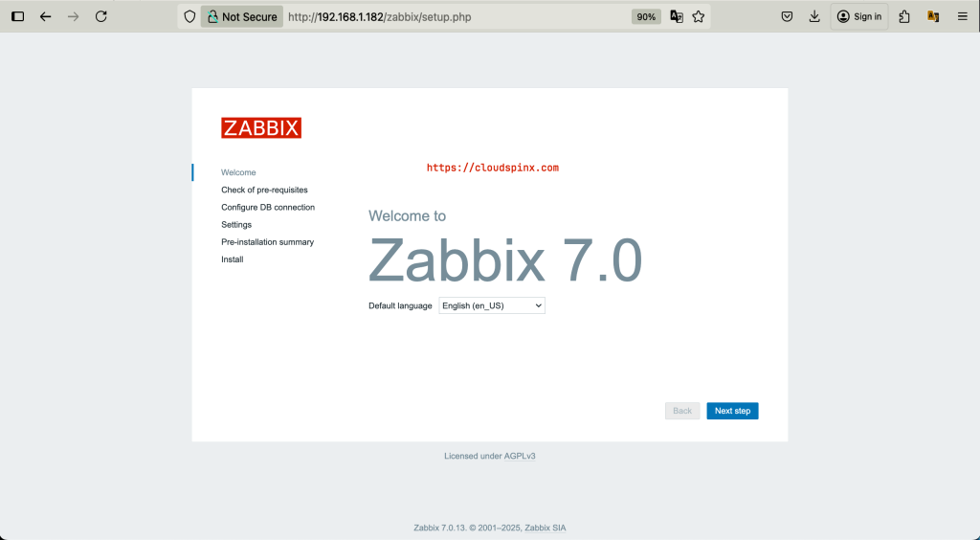Open the extensions puzzle icon
Image resolution: width=980 pixels, height=540 pixels.
click(904, 17)
